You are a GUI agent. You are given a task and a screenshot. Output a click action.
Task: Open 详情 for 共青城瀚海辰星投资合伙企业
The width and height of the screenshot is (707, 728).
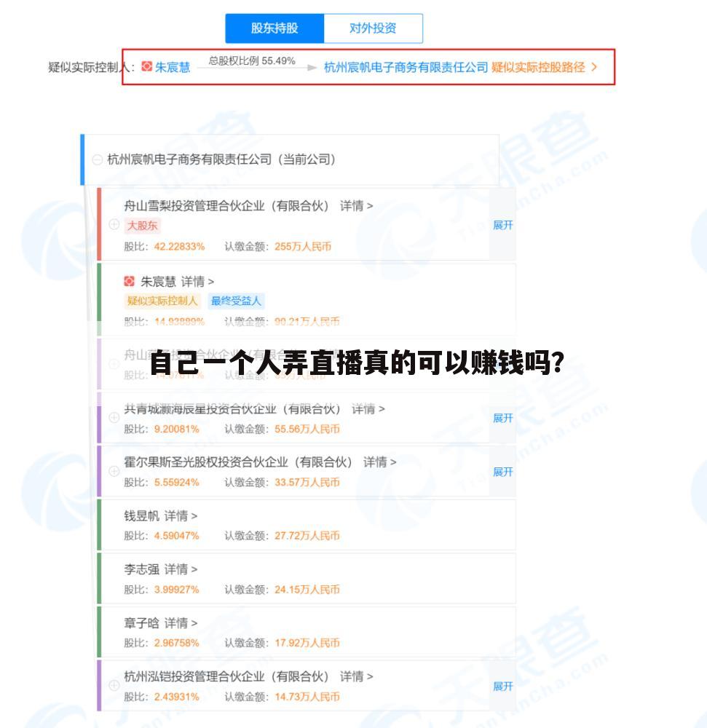(x=368, y=409)
